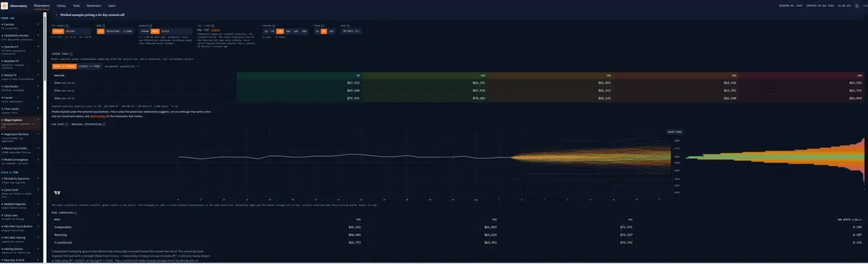Screen dimensions: 868x264
Task: Click the Z-conditional row in mode comparison
Action: click(x=457, y=242)
